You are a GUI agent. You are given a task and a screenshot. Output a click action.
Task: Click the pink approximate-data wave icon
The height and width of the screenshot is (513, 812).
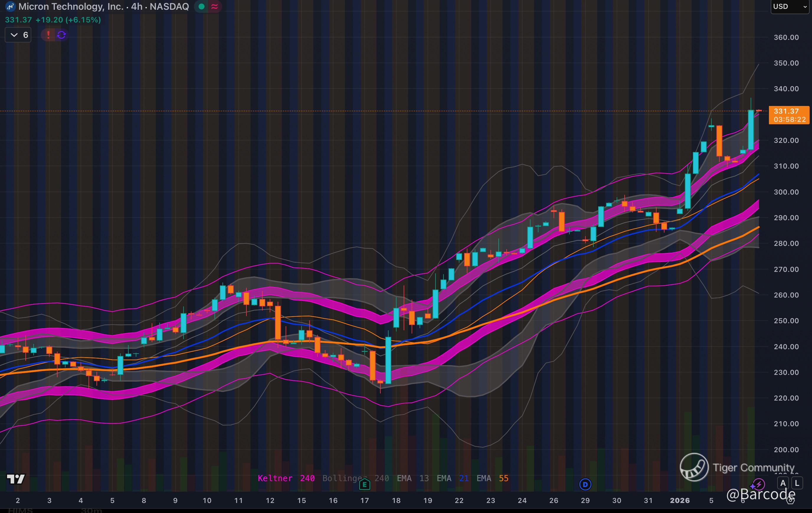click(215, 6)
